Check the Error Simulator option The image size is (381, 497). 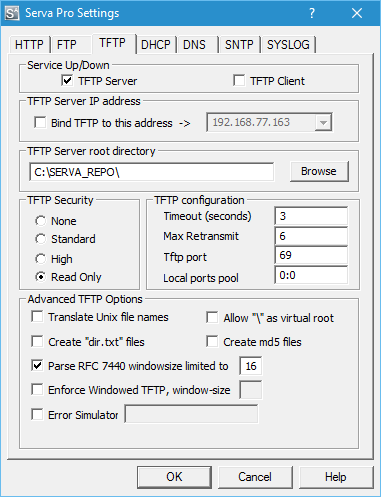tap(37, 415)
